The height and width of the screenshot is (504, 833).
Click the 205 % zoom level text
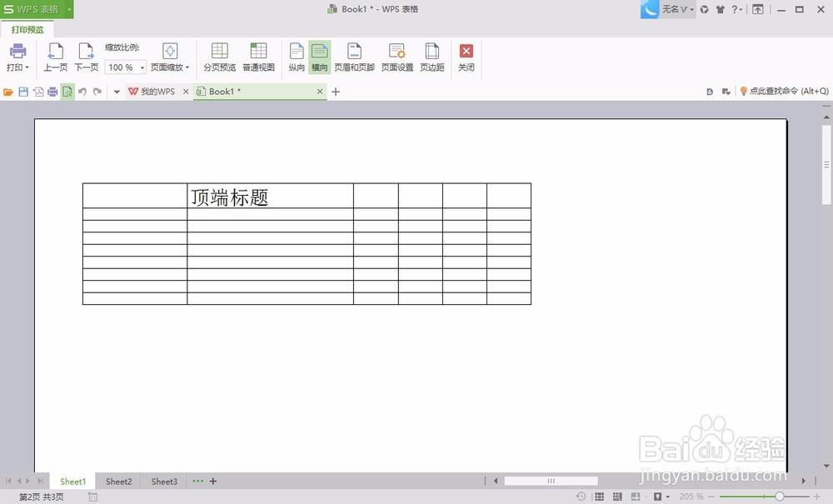[691, 497]
